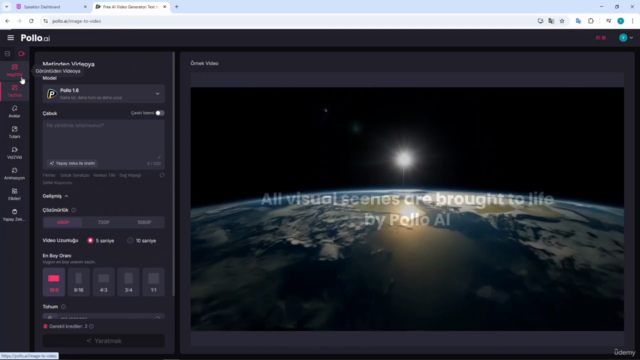Screen dimensions: 640x360
Task: Use the Sokak Sanatçısı prompt idea
Action: [75, 175]
